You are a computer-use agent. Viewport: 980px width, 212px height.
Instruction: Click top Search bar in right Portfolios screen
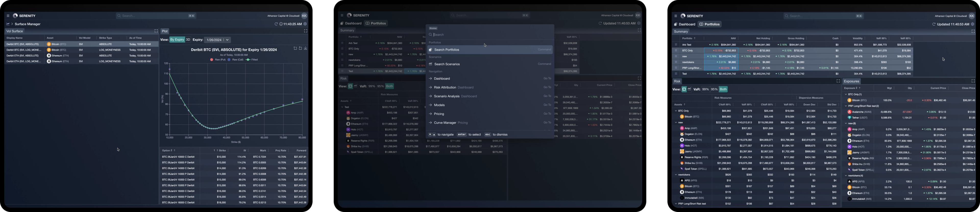coord(824,16)
